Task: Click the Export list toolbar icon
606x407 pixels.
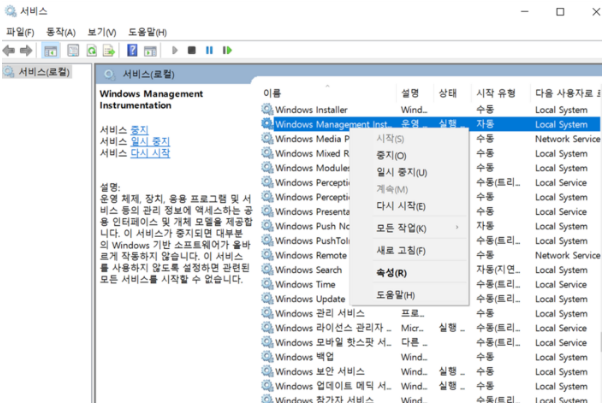Action: pos(109,51)
